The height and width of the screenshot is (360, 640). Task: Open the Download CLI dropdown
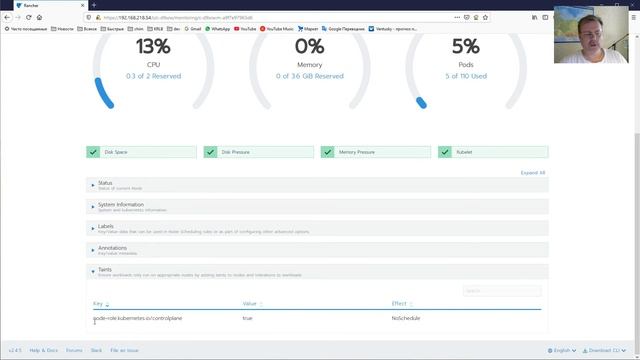coord(604,350)
